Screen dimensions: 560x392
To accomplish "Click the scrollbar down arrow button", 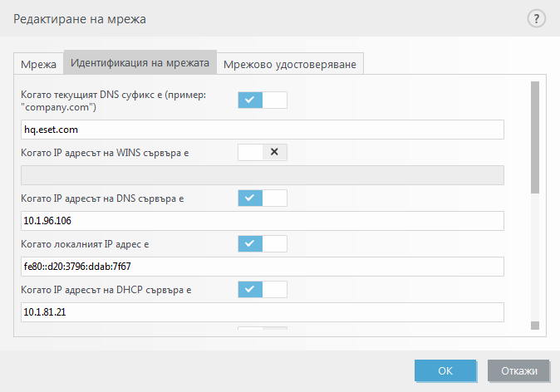I will [534, 326].
